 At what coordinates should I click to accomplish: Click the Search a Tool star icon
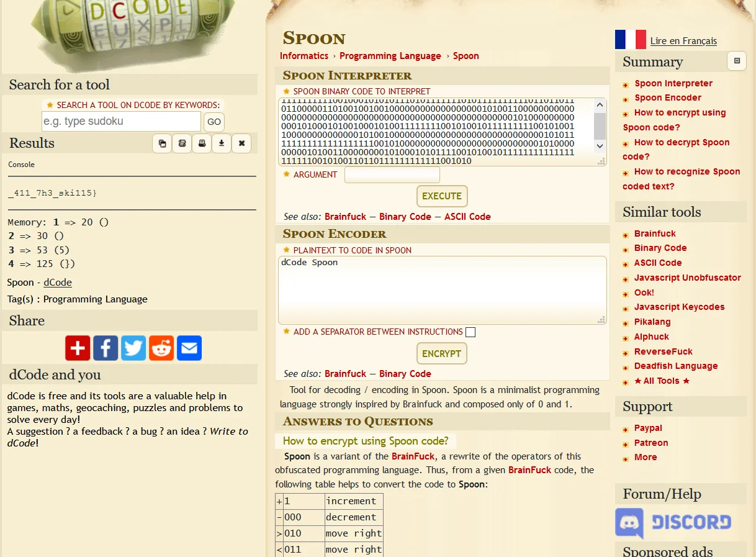click(x=50, y=105)
